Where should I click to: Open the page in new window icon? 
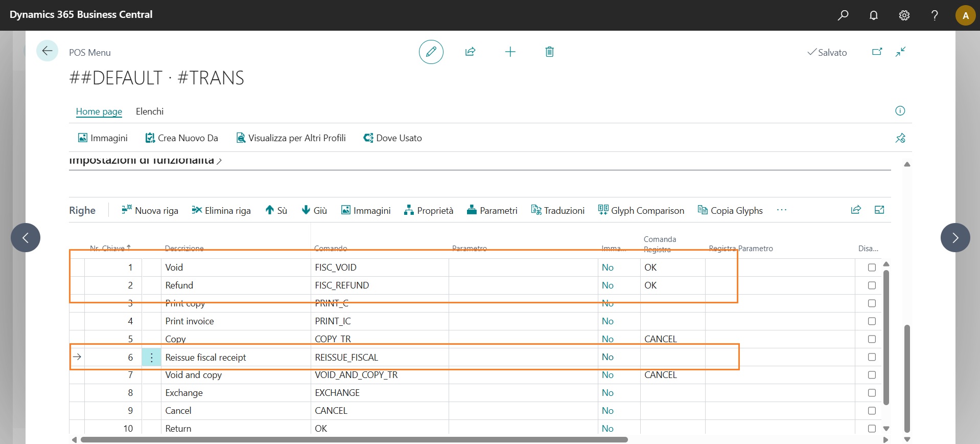(877, 52)
